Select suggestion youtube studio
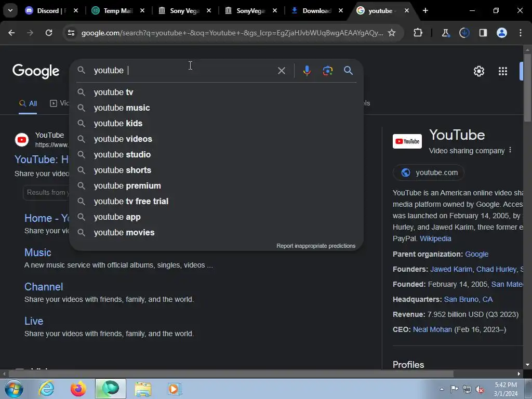 (x=217, y=155)
